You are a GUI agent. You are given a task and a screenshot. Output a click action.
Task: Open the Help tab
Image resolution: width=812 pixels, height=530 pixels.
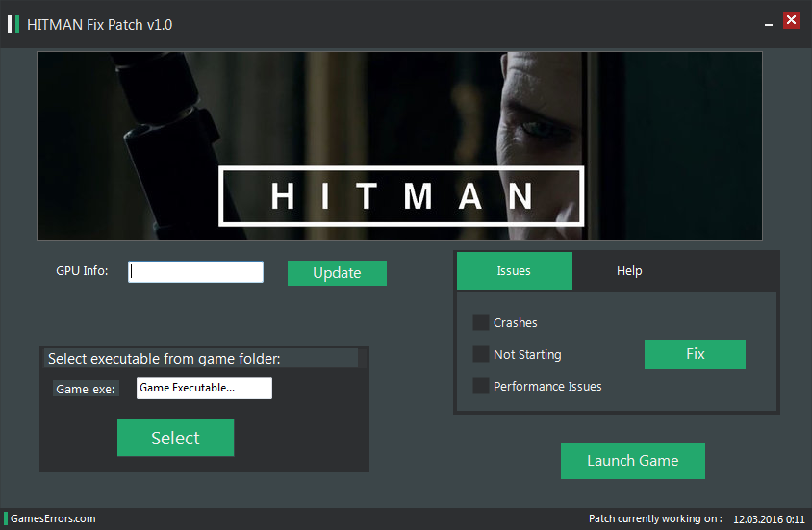629,271
